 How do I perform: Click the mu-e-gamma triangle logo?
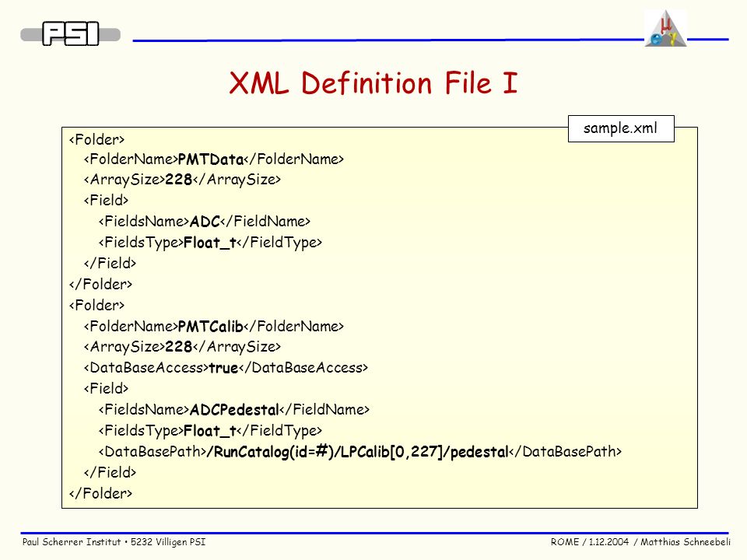pos(665,29)
